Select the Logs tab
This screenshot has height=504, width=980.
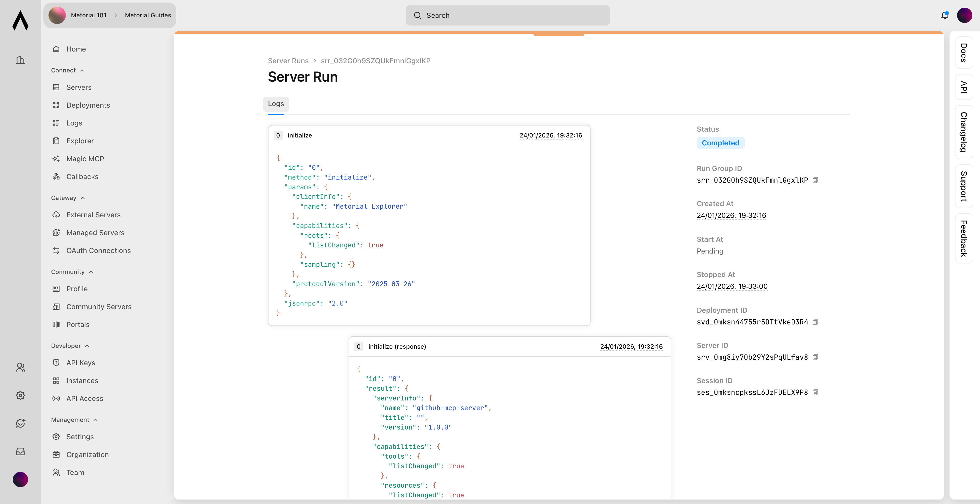pos(276,104)
